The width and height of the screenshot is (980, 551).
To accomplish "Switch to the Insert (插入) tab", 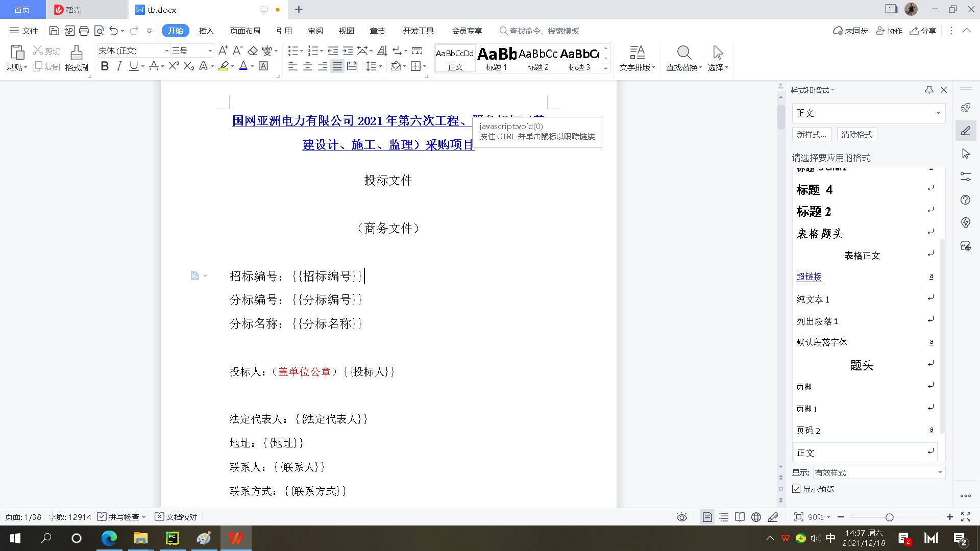I will [x=206, y=31].
